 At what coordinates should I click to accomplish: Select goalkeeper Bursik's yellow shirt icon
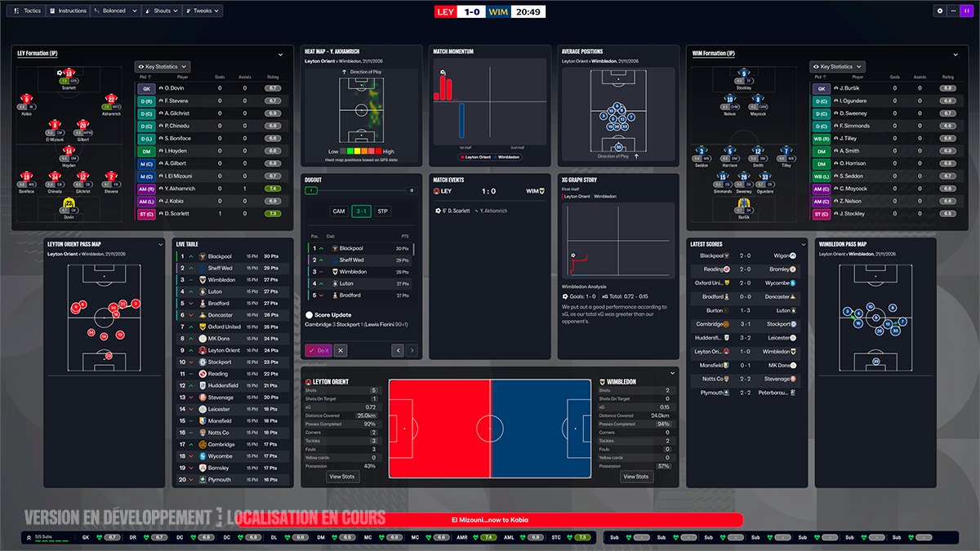(x=744, y=203)
